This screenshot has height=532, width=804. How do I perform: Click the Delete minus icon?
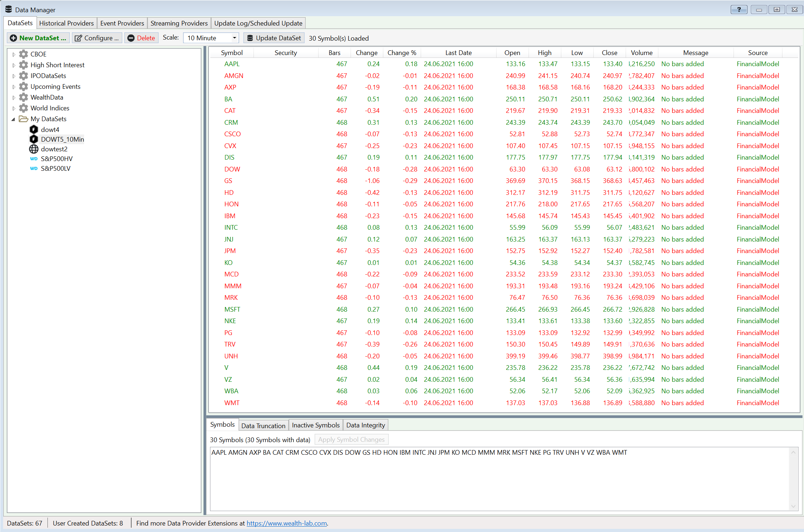click(131, 38)
